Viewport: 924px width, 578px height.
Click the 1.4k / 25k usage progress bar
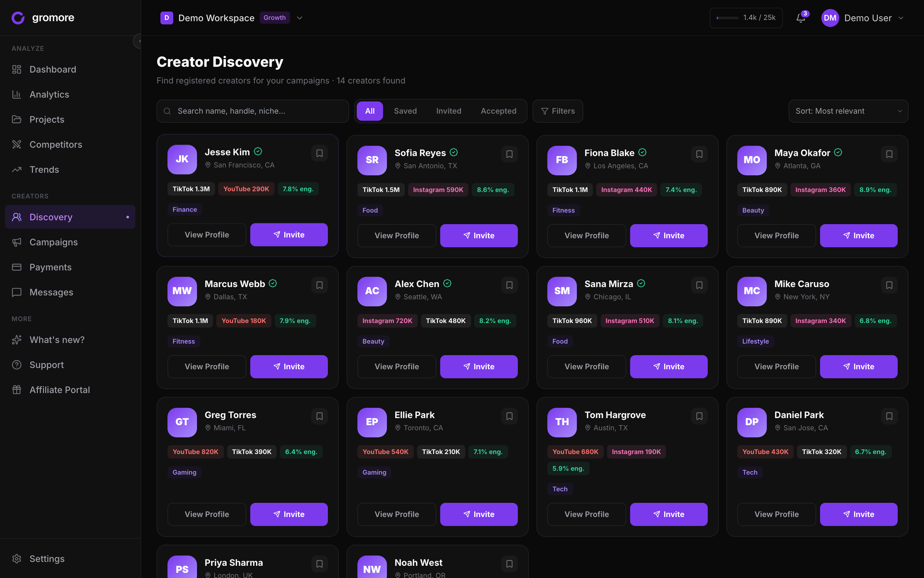(x=727, y=18)
